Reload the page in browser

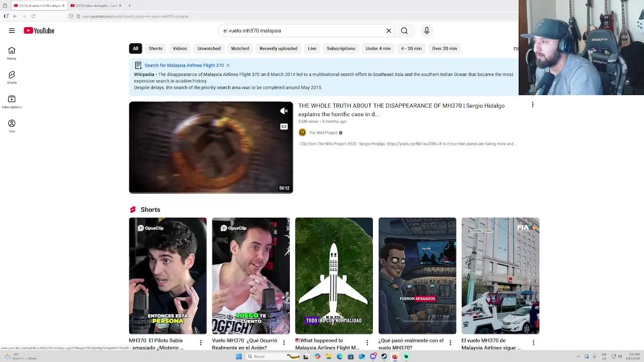pos(33,16)
